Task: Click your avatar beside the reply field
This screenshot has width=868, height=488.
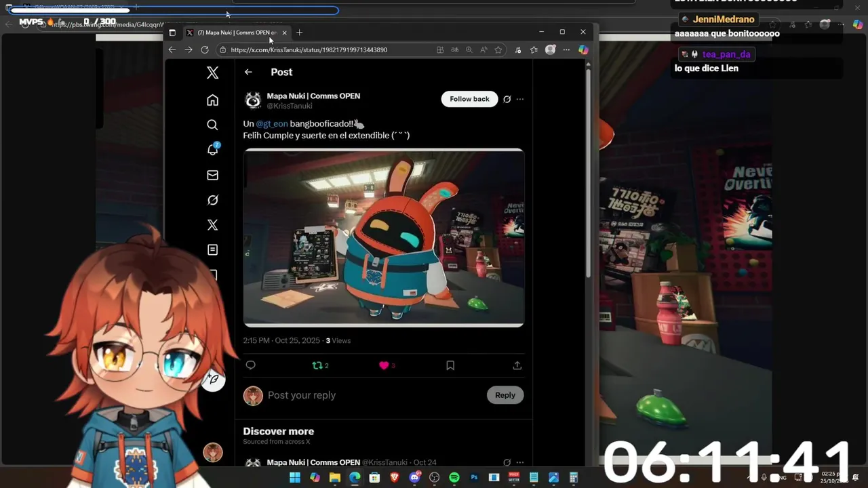Action: pos(253,396)
